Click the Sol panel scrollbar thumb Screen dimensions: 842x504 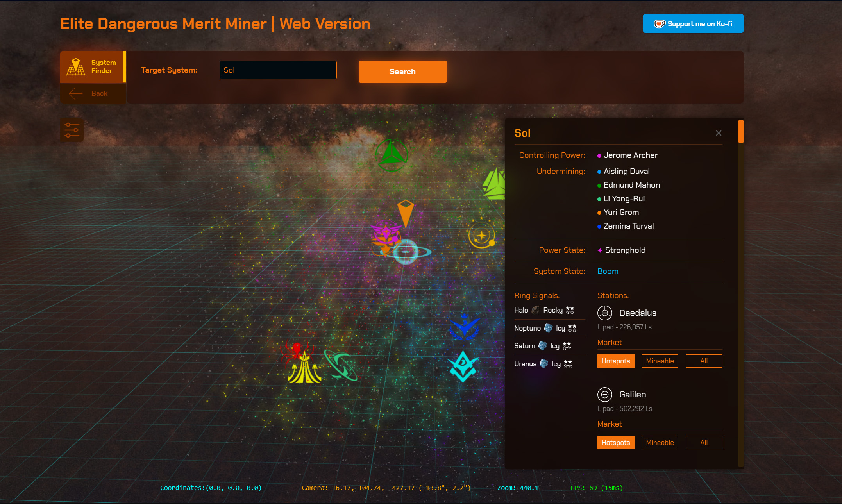pyautogui.click(x=741, y=132)
